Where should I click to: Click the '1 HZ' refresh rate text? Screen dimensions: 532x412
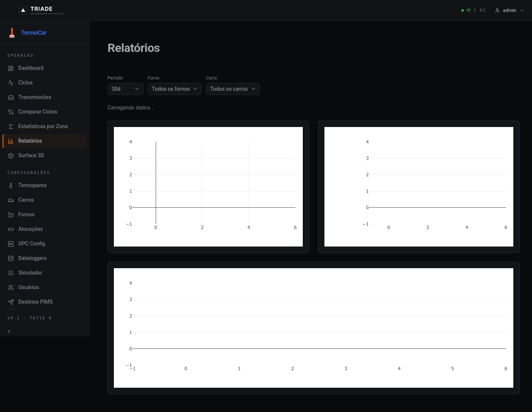(480, 10)
